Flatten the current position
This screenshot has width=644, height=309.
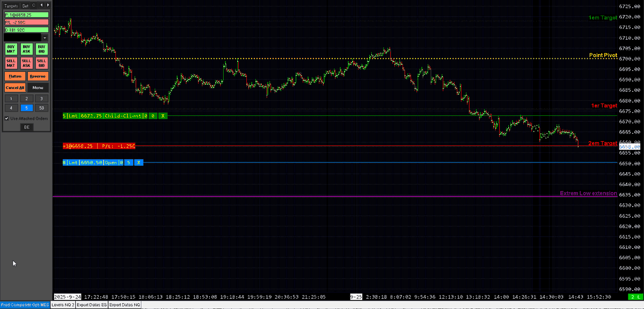[15, 76]
